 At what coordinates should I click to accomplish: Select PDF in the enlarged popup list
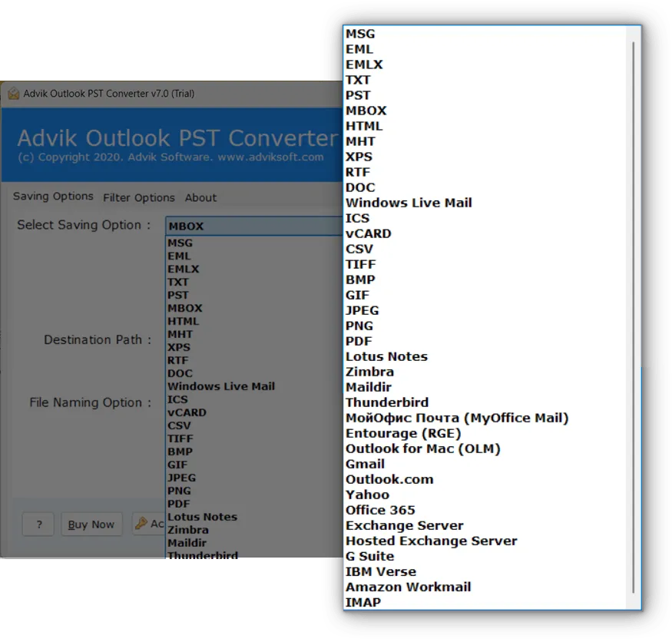tap(359, 341)
